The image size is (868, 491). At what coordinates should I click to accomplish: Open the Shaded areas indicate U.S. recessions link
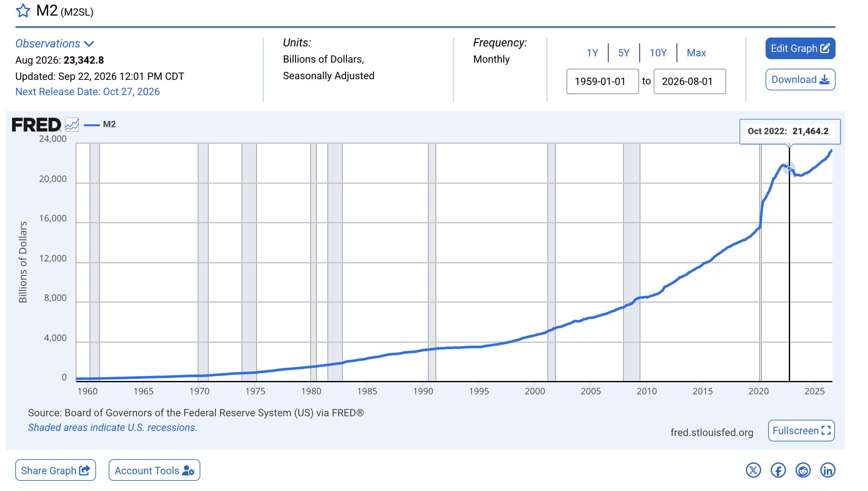click(113, 427)
